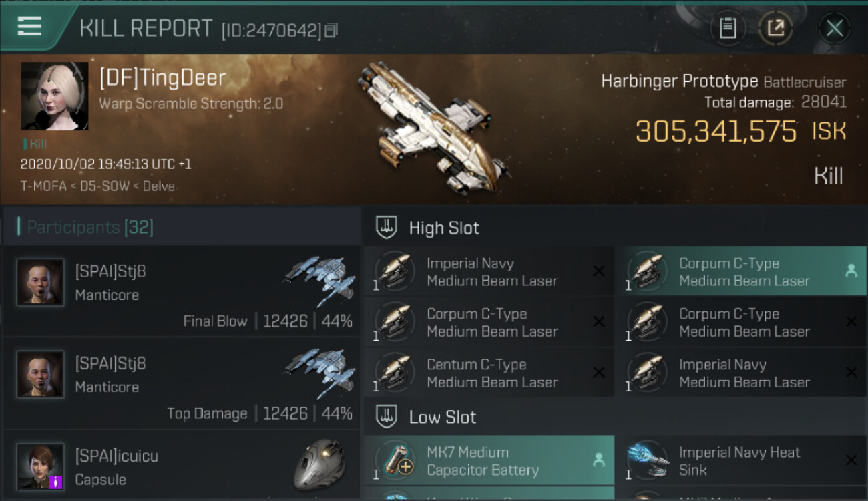Click the Participants [32] header
The height and width of the screenshot is (501, 868).
[x=90, y=227]
